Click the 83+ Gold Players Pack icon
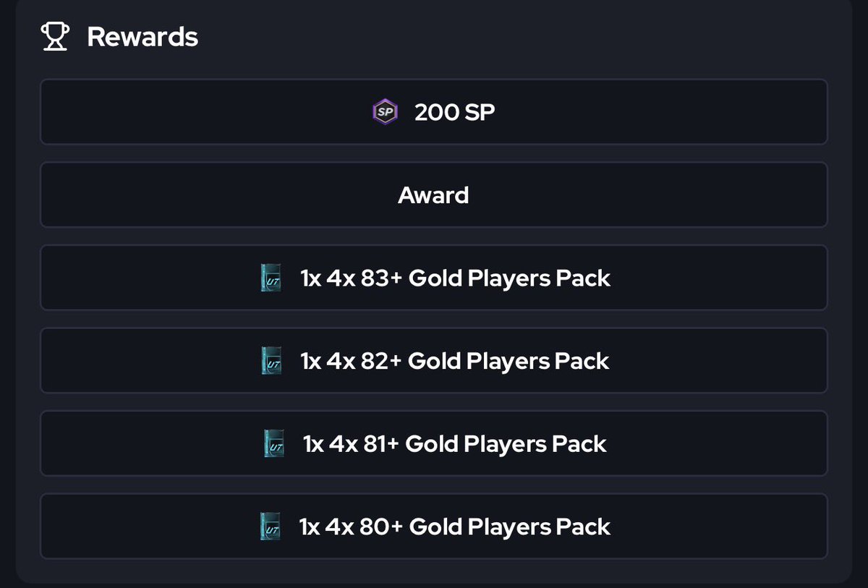Screen dimensions: 868x588 271,278
